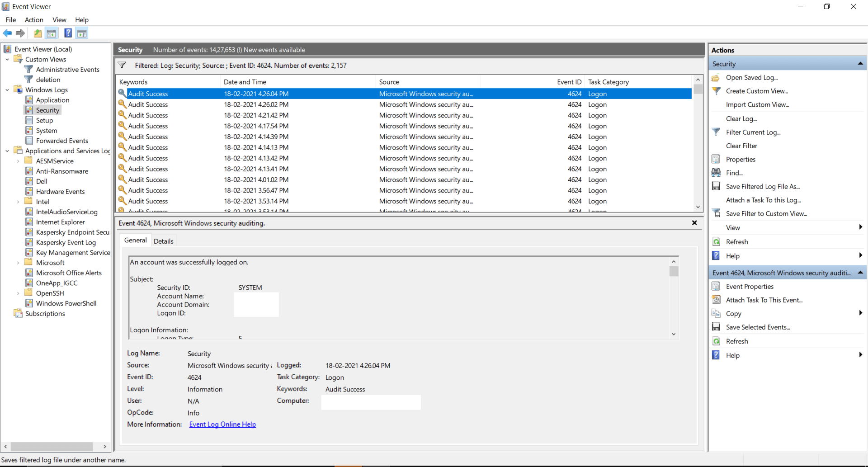Screen dimensions: 868x467
Task: Close the event preview pane
Action: click(x=694, y=223)
